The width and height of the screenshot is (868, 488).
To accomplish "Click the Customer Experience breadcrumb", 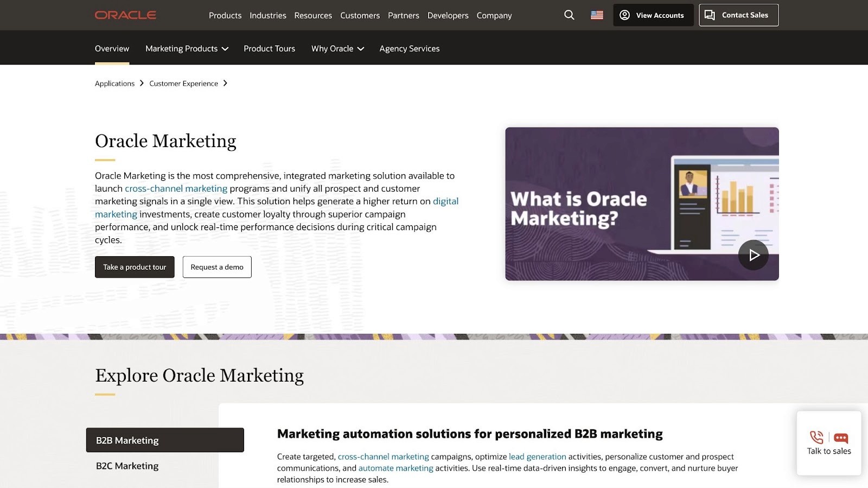I will coord(183,83).
